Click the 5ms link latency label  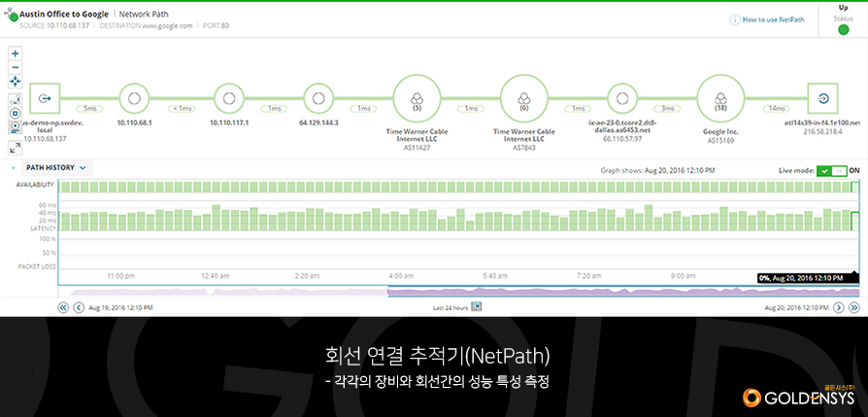tap(89, 108)
